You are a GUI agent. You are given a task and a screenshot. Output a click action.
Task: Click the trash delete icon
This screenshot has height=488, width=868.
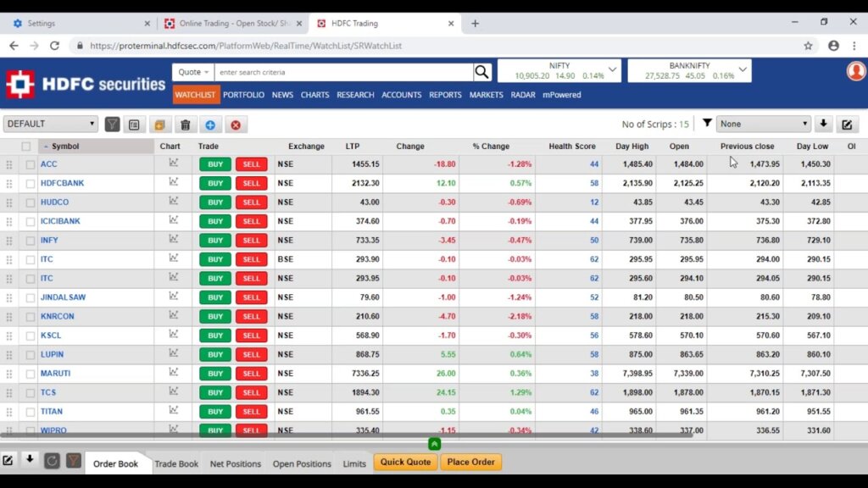click(x=186, y=125)
